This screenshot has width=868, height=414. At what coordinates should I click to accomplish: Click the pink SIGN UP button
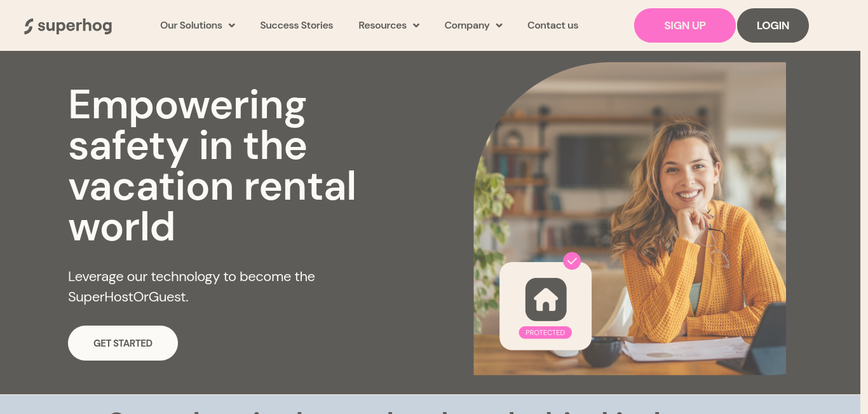point(685,25)
